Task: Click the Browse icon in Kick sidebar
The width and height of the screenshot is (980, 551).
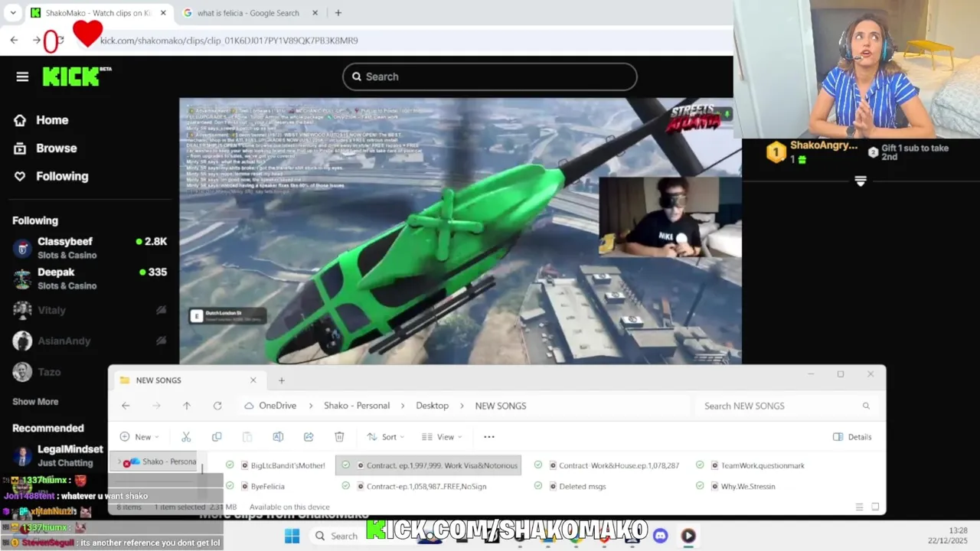Action: coord(20,148)
